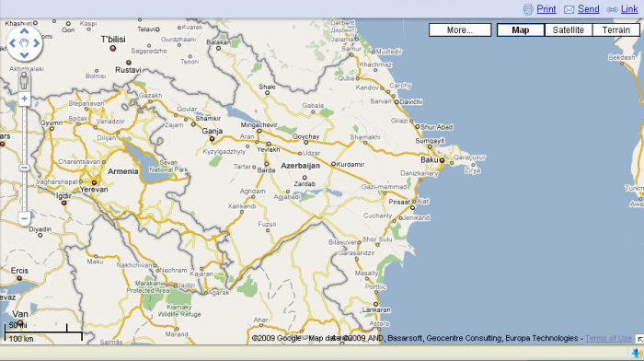Click the zoom slider handle
This screenshot has width=644, height=361.
coord(24,168)
